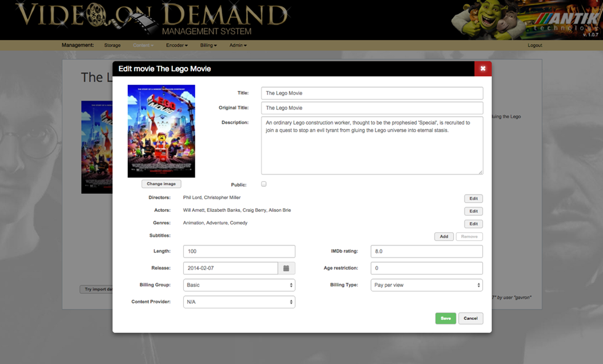The width and height of the screenshot is (603, 364).
Task: Edit the Directors list
Action: 474,199
